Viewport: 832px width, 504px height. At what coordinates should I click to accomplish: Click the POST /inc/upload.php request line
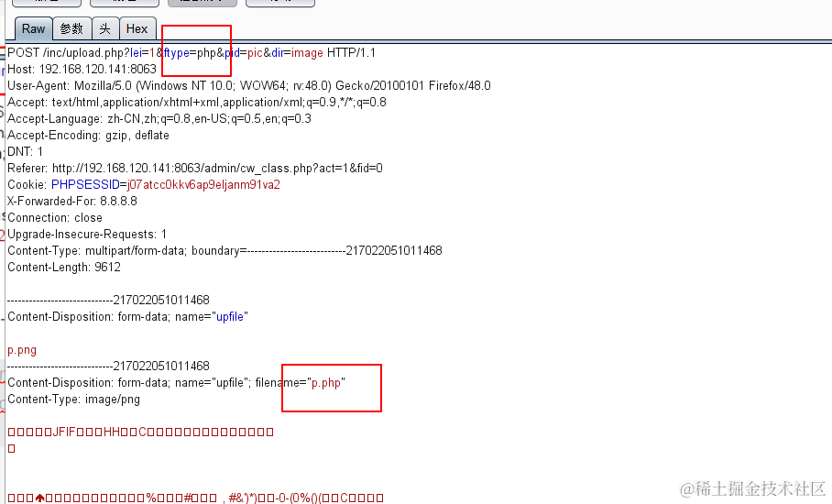tap(192, 53)
